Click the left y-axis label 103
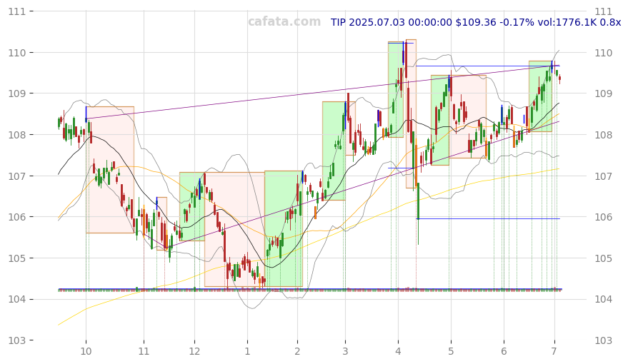 (x=17, y=340)
